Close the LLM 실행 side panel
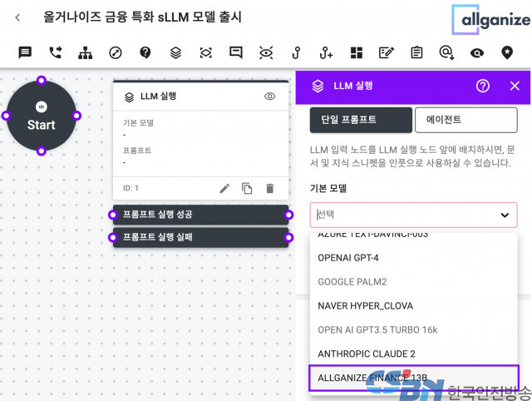Image resolution: width=532 pixels, height=401 pixels. (x=515, y=86)
